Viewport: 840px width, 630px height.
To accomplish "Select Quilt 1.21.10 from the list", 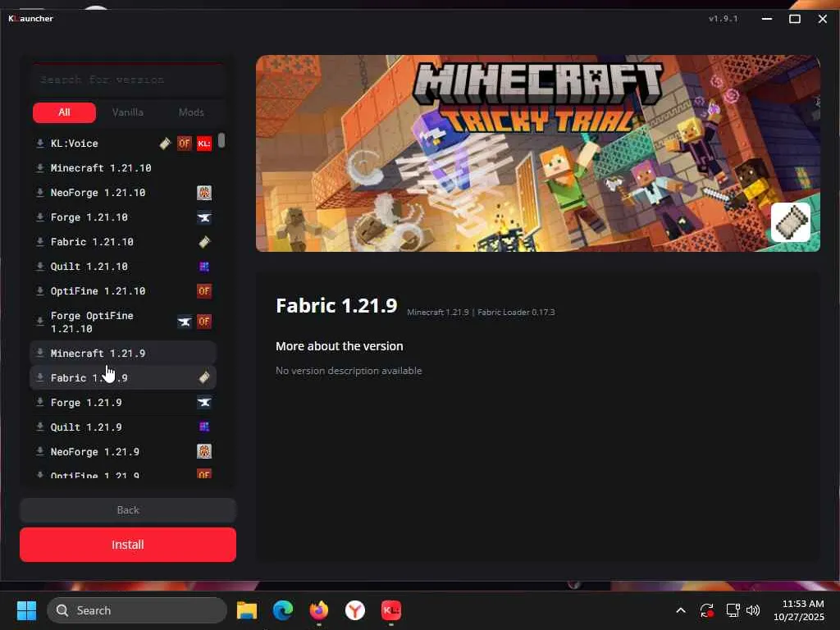I will (x=124, y=267).
